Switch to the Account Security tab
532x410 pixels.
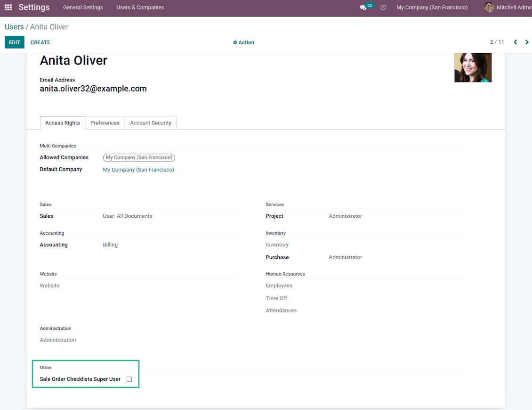pos(151,123)
